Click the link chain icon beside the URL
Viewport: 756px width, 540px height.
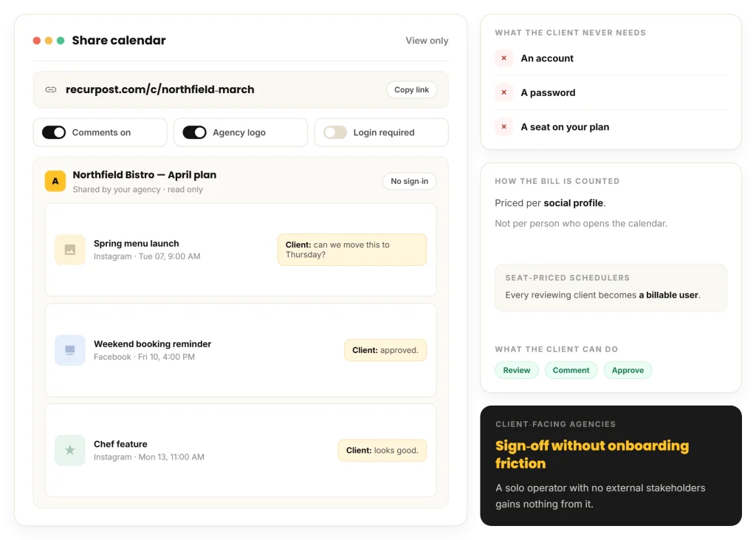pos(51,90)
